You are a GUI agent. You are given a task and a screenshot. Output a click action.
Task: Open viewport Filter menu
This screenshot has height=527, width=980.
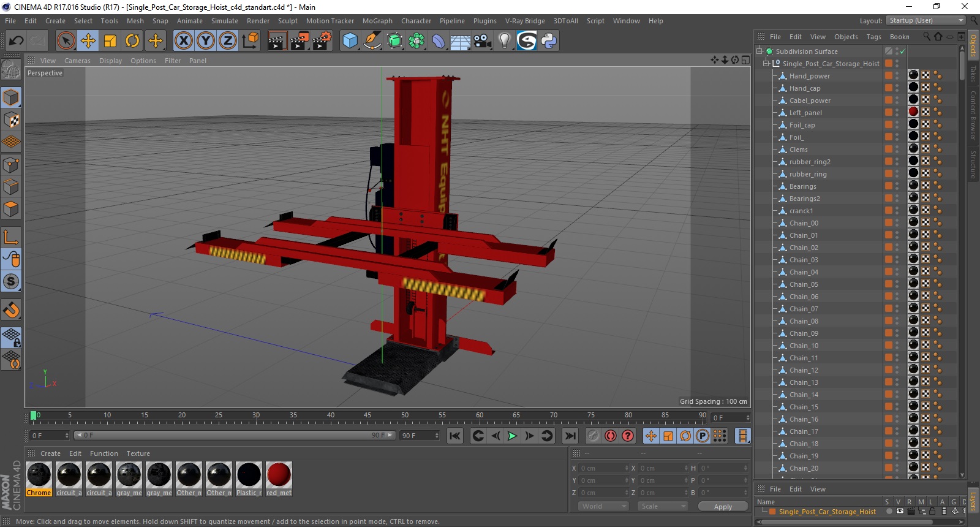173,61
